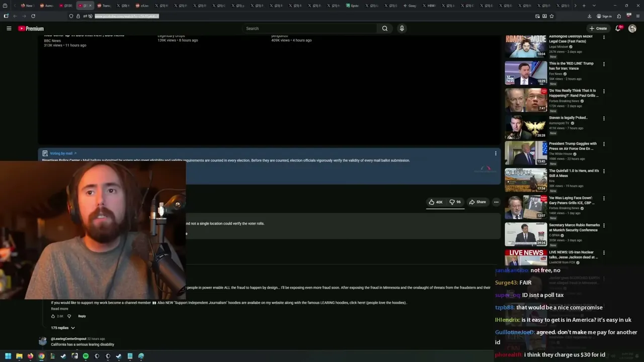The height and width of the screenshot is (362, 644).
Task: Play Asmongold Destroys Mizkif Legal Case video
Action: (x=526, y=46)
